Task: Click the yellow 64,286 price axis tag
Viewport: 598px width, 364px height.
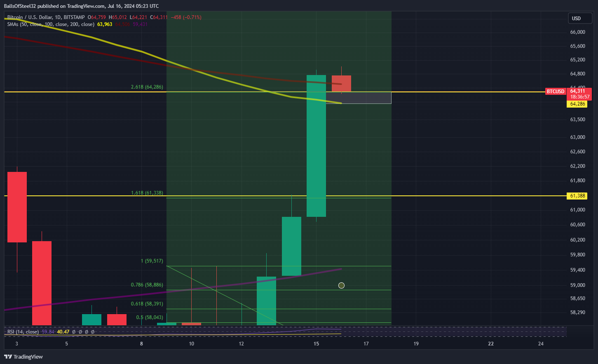Action: click(578, 104)
